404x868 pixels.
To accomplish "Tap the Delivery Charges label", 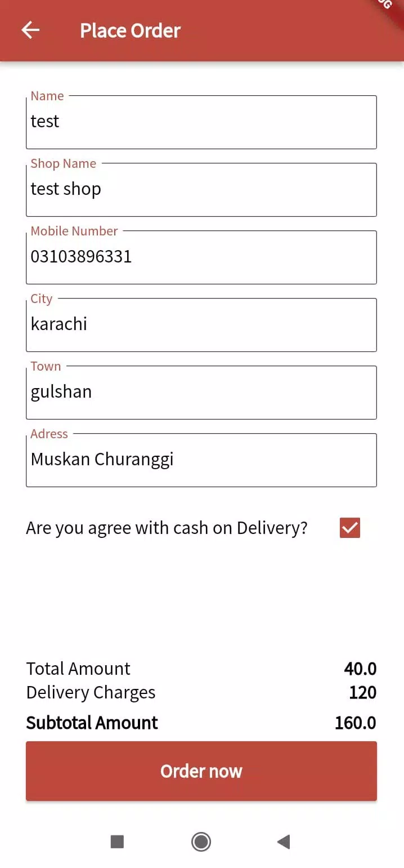I will pos(91,692).
